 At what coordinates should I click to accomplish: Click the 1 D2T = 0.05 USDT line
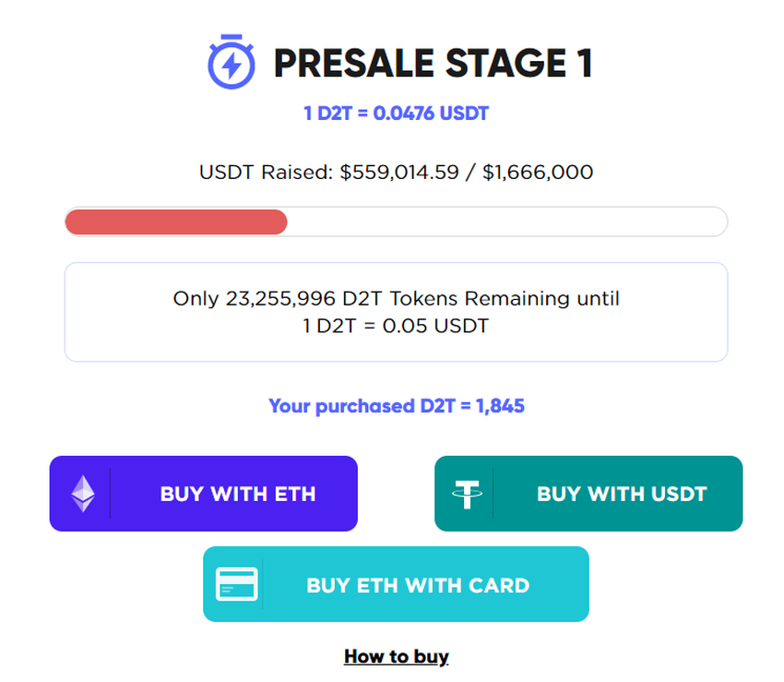396,326
